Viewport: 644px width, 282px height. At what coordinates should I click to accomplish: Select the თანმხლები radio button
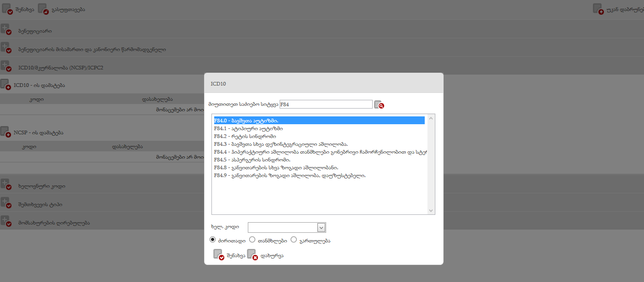point(252,240)
